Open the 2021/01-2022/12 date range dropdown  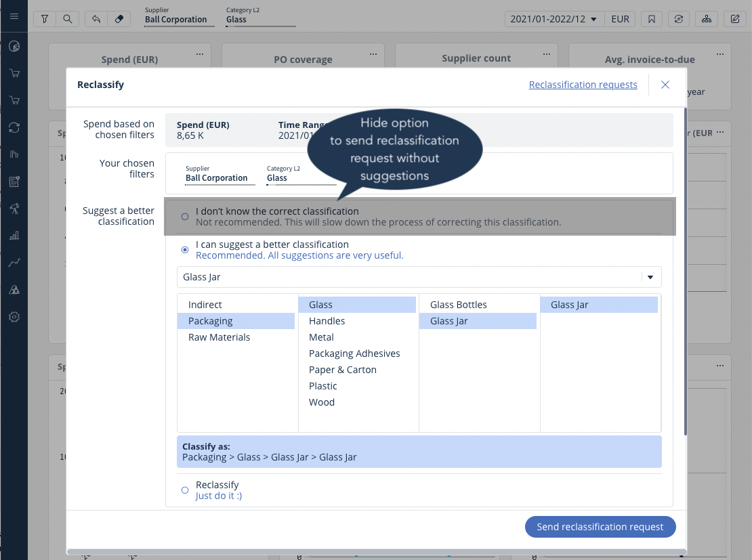(x=554, y=19)
